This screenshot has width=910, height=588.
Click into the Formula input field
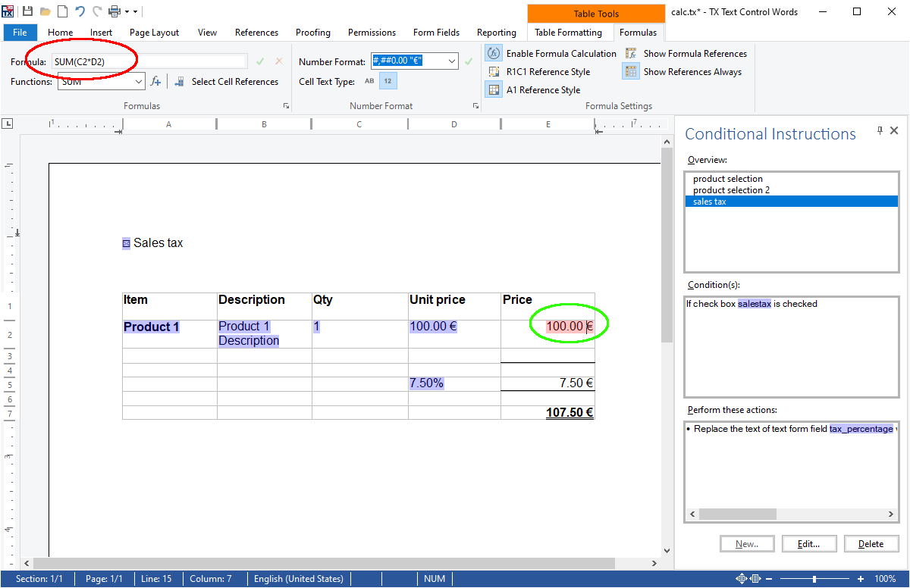[149, 61]
